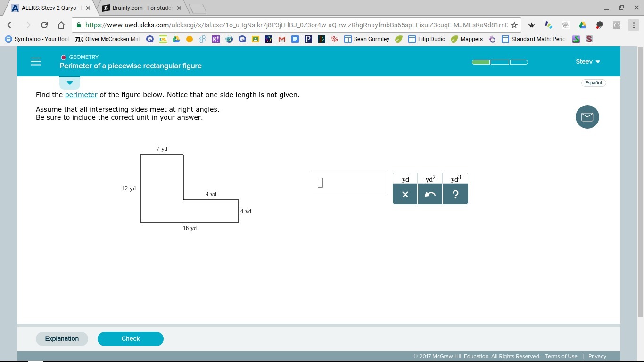The width and height of the screenshot is (644, 362).
Task: Open help with the question mark button
Action: tap(455, 194)
